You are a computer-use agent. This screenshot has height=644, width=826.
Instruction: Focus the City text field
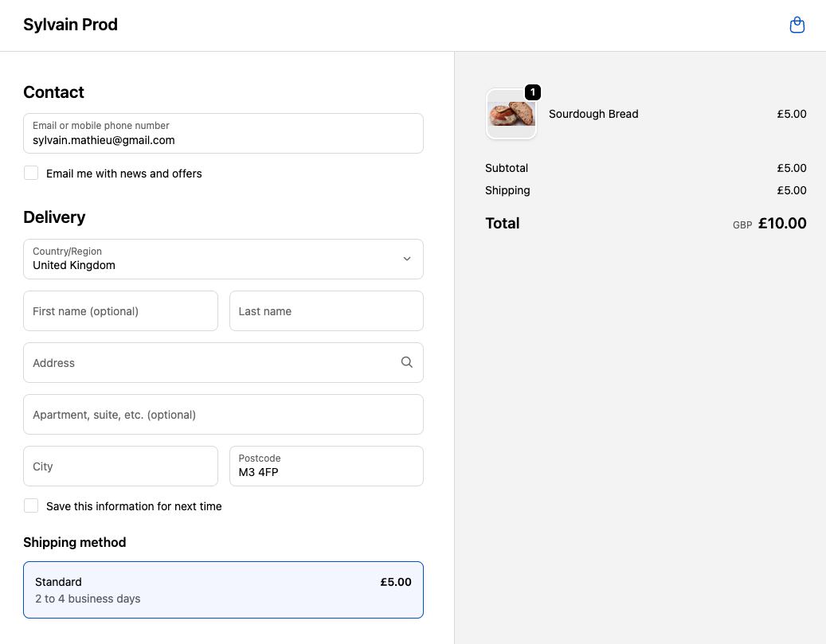point(120,466)
